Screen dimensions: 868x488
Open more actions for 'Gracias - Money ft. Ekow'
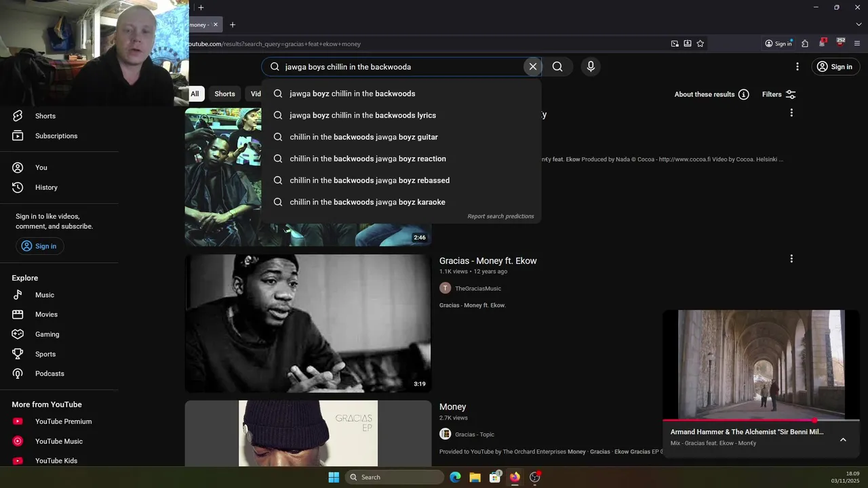click(x=791, y=258)
